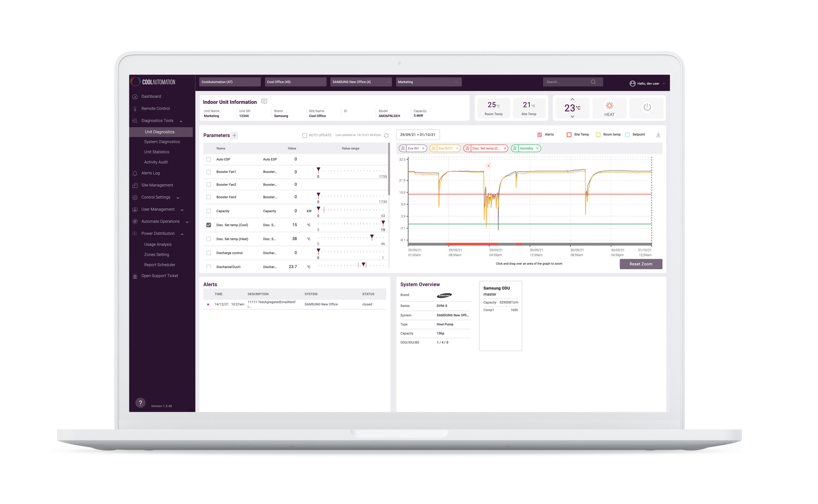The image size is (818, 504).
Task: Click the refresh parameters icon
Action: pyautogui.click(x=386, y=135)
